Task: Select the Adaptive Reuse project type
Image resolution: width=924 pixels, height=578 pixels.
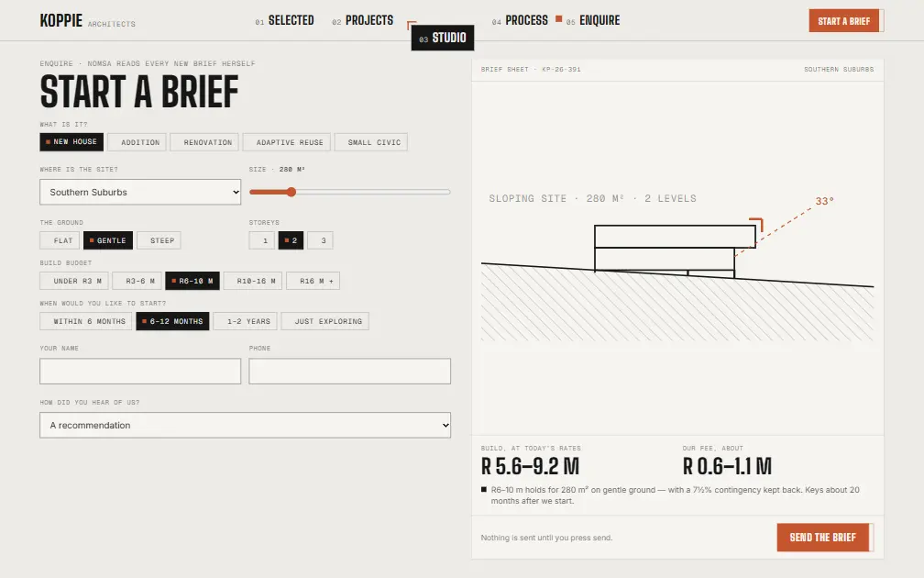Action: coord(286,142)
